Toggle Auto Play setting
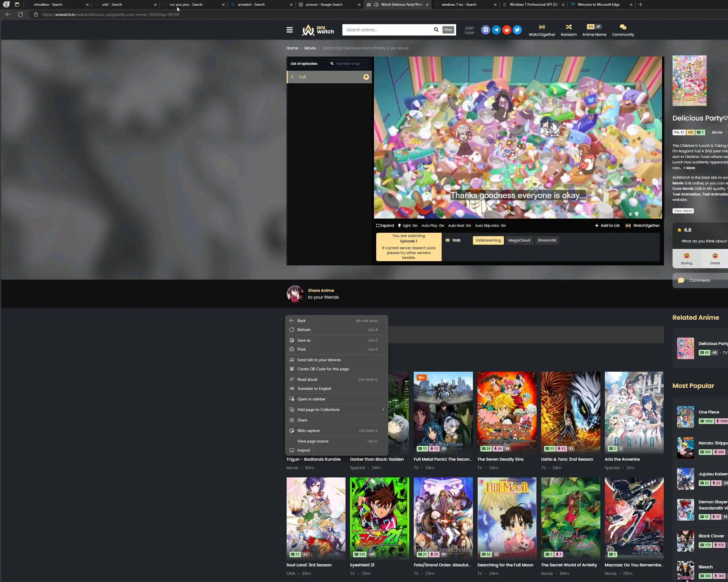Screen dimensions: 728x582 (x=433, y=226)
